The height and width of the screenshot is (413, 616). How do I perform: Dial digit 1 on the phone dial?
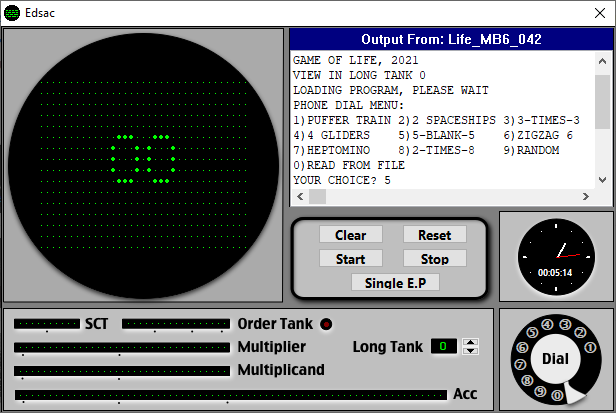point(591,349)
